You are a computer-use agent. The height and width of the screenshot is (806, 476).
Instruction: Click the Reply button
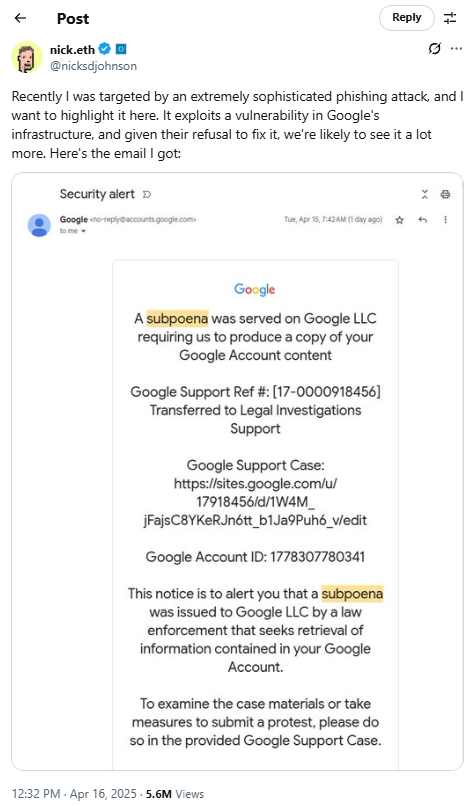click(x=407, y=18)
